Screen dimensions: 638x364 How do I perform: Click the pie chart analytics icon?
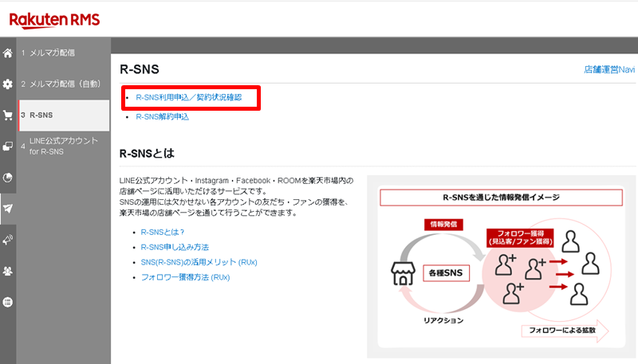coord(8,178)
